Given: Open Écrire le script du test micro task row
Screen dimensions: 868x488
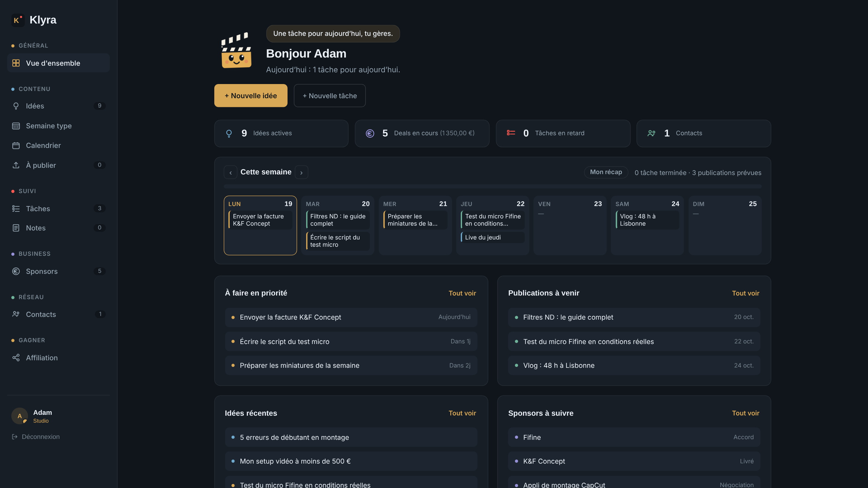Looking at the screenshot, I should click(x=351, y=342).
